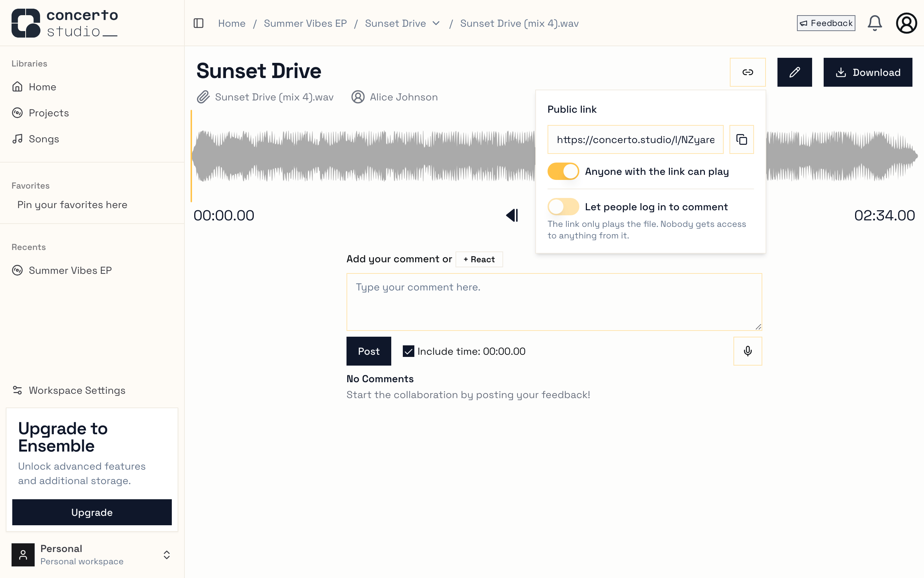Open Songs in sidebar

pos(92,139)
